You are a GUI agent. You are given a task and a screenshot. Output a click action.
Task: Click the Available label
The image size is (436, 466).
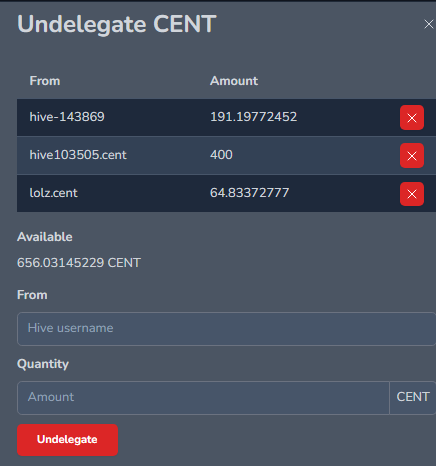point(45,237)
